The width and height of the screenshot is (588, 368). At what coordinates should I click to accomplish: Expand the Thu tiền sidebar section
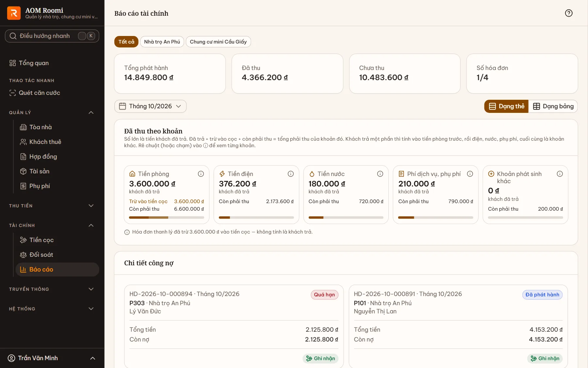pyautogui.click(x=52, y=206)
